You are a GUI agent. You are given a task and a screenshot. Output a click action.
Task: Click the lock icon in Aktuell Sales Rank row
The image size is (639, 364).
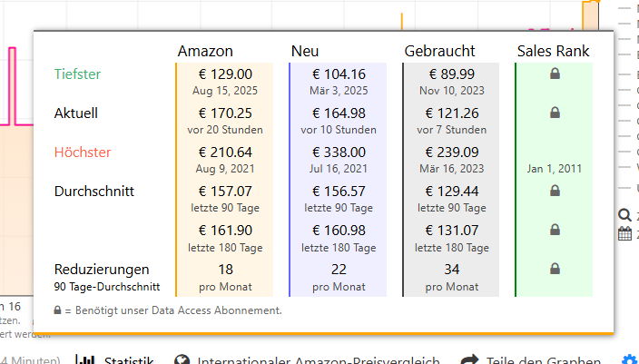[554, 113]
